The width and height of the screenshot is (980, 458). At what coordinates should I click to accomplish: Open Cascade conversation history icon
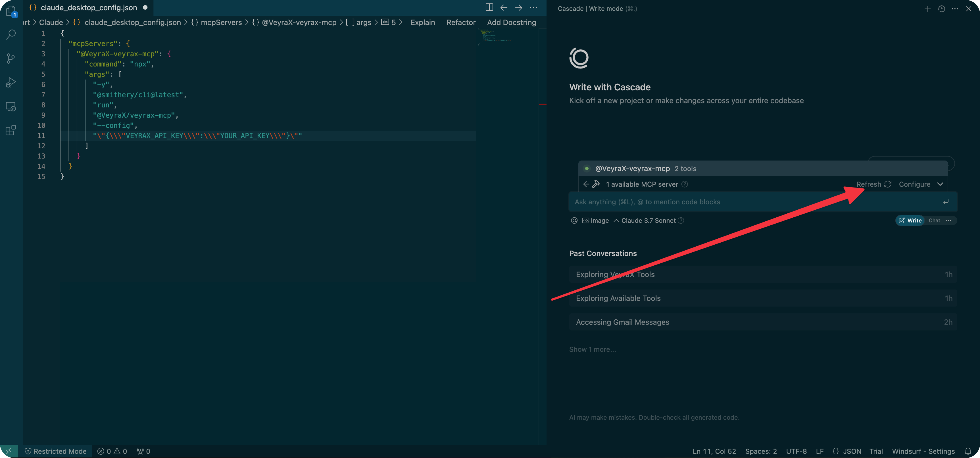click(x=942, y=9)
